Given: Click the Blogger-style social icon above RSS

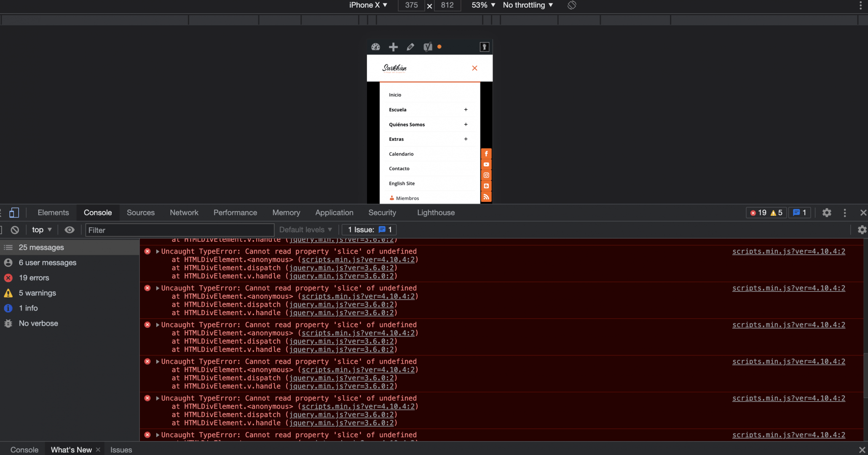Looking at the screenshot, I should 486,186.
